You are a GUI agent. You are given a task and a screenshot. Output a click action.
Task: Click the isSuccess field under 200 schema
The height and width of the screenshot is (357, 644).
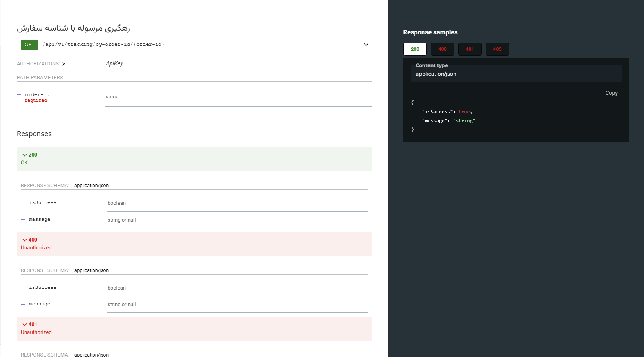(x=43, y=203)
